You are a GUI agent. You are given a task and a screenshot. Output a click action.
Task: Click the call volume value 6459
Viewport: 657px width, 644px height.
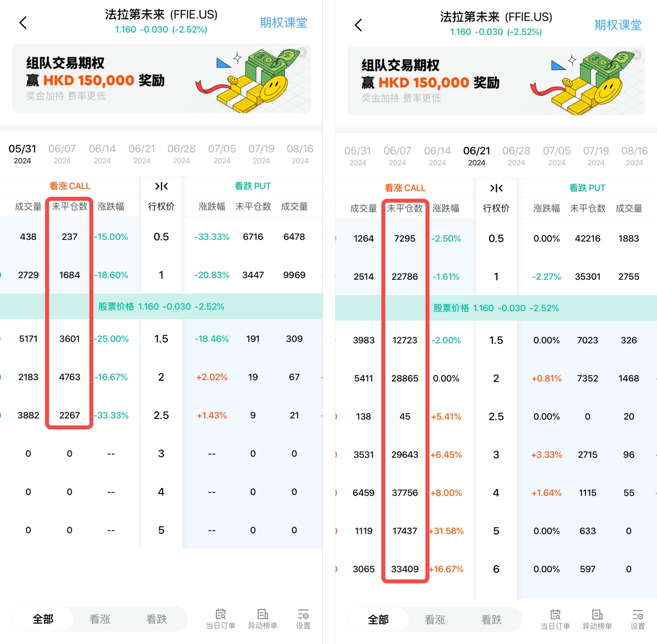pos(363,493)
